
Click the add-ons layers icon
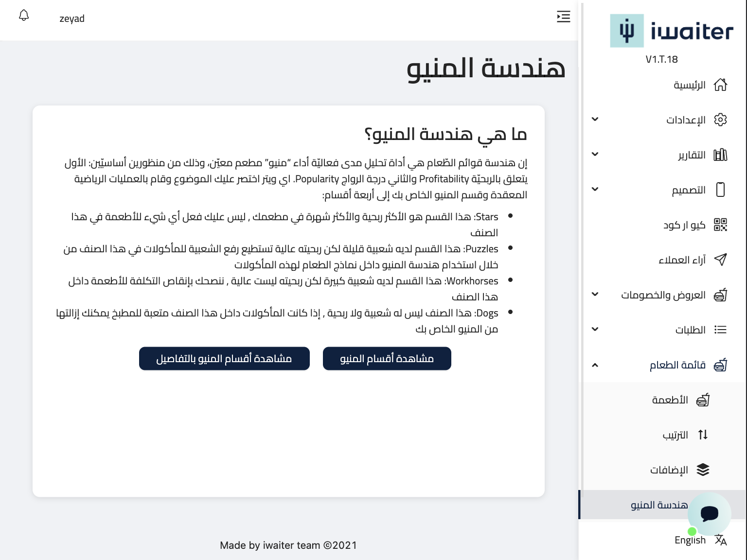703,470
